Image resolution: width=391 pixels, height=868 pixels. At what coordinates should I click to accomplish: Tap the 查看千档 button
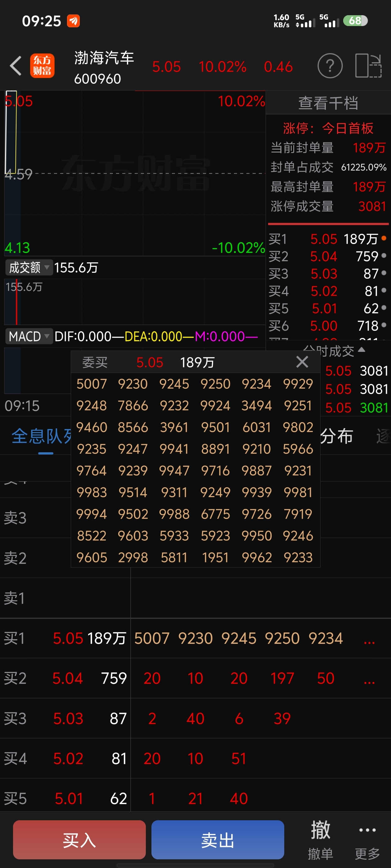[x=328, y=103]
